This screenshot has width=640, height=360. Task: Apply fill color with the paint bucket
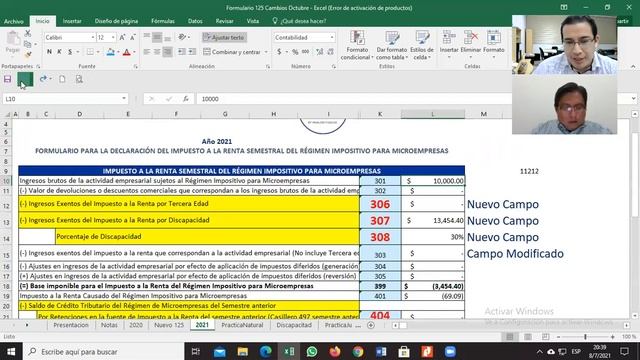coord(110,52)
